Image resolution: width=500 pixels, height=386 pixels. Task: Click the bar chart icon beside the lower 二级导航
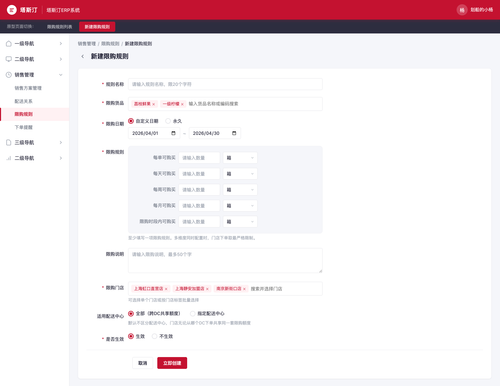9,158
